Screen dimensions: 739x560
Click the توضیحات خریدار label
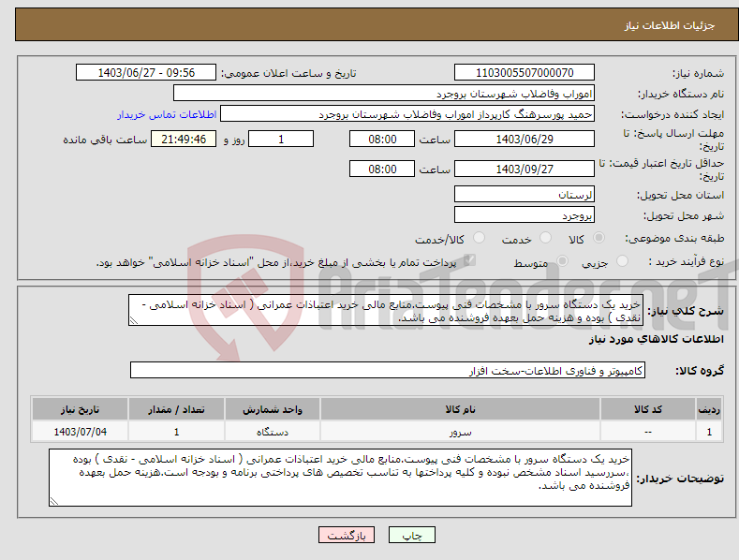(x=680, y=479)
